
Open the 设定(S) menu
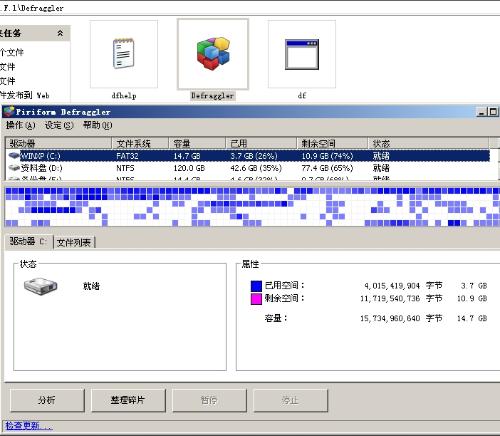59,125
